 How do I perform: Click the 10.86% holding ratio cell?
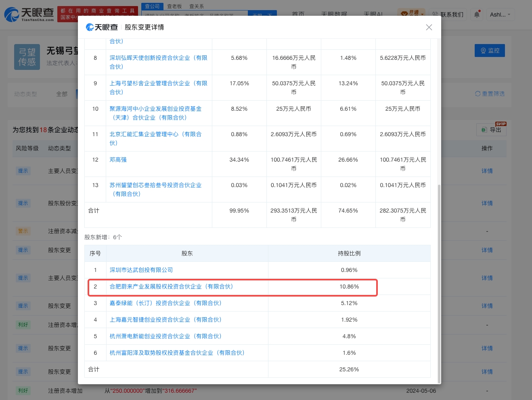pos(349,286)
